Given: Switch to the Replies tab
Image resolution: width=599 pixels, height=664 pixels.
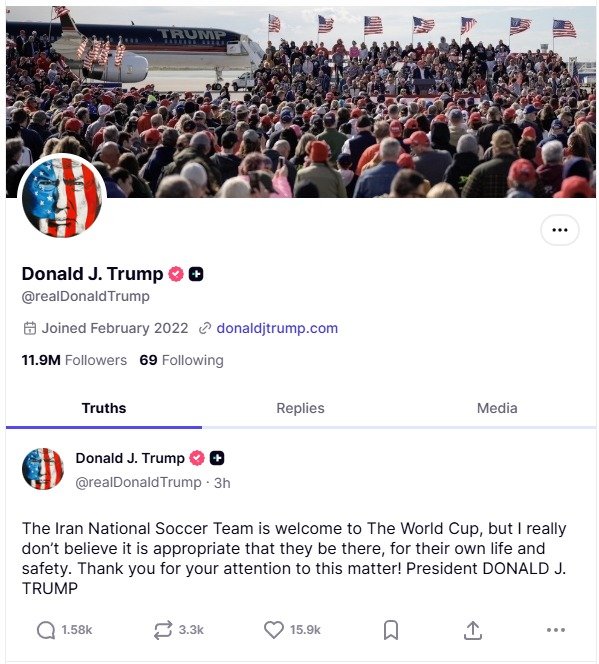Looking at the screenshot, I should [300, 408].
